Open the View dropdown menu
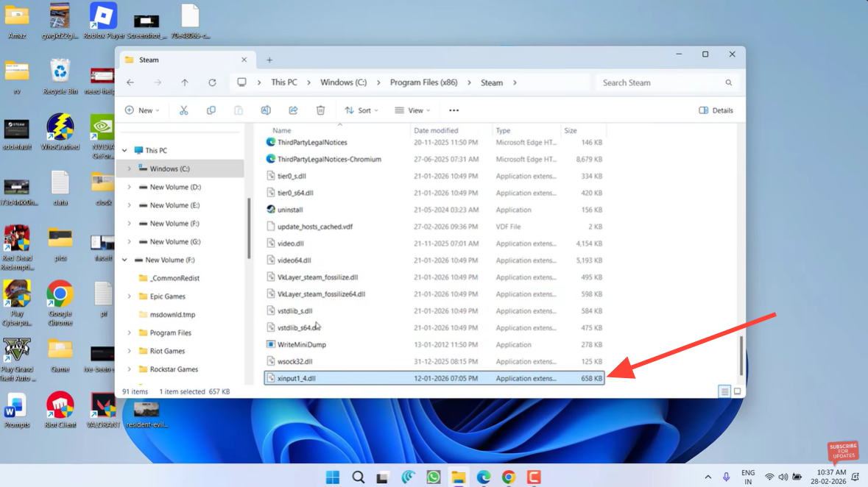The image size is (868, 487). [x=412, y=110]
